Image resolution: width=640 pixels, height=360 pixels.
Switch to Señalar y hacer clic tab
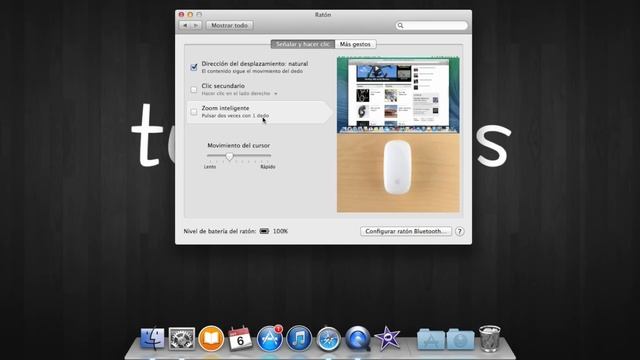[x=302, y=44]
